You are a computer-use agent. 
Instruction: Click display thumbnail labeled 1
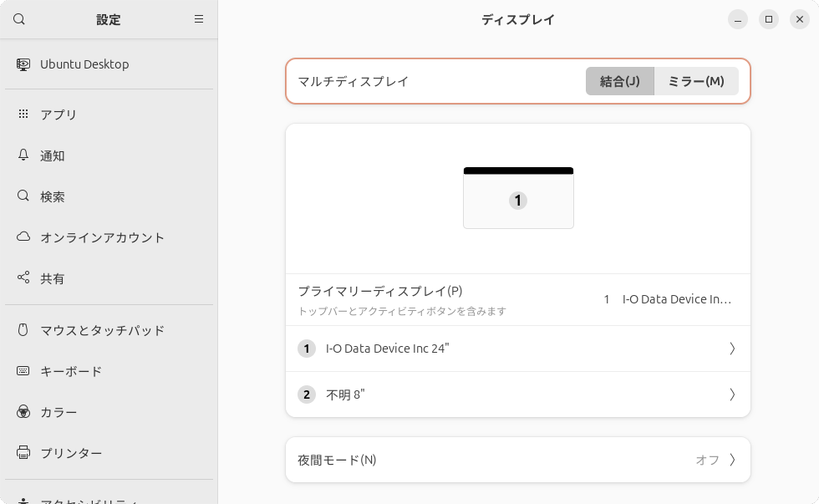[518, 198]
